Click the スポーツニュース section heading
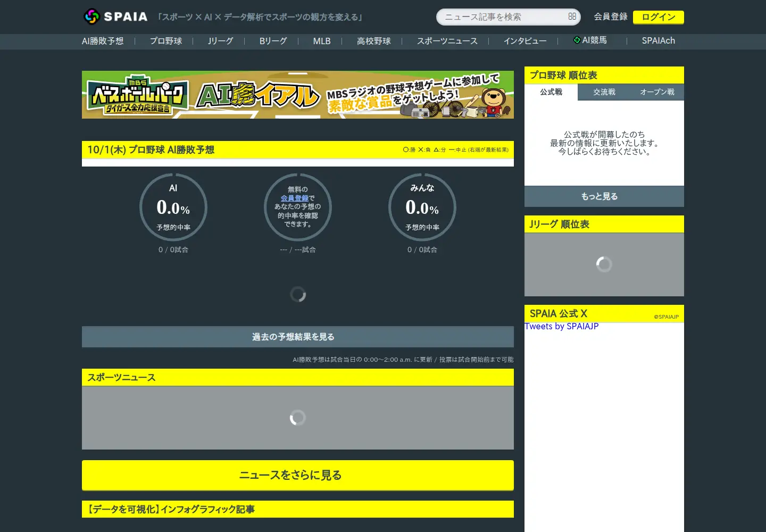Image resolution: width=766 pixels, height=532 pixels. [x=122, y=378]
